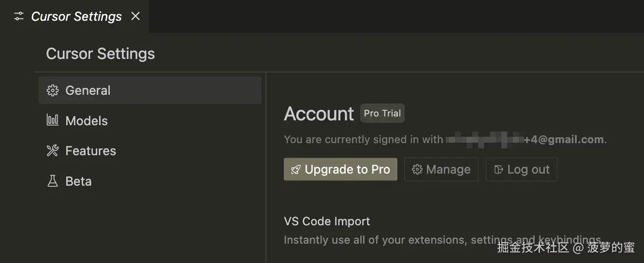Click the rocket icon on Upgrade to Pro
Image resolution: width=644 pixels, height=263 pixels.
(x=295, y=170)
